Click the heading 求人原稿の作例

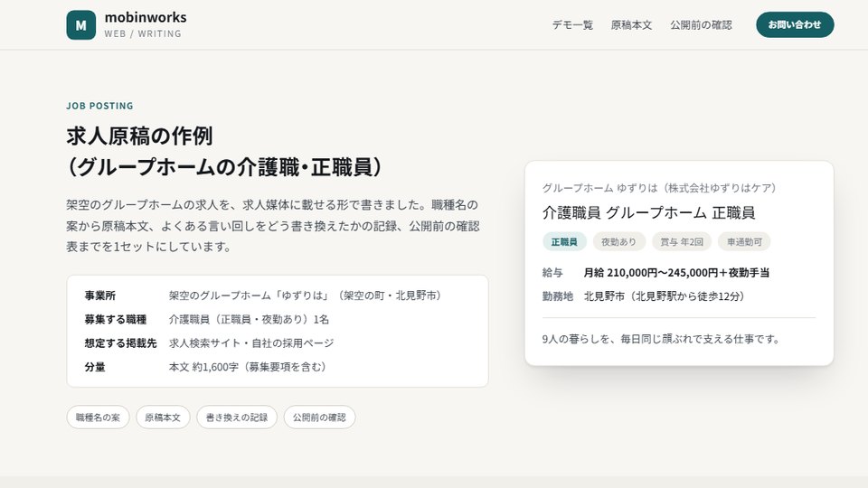click(x=139, y=136)
